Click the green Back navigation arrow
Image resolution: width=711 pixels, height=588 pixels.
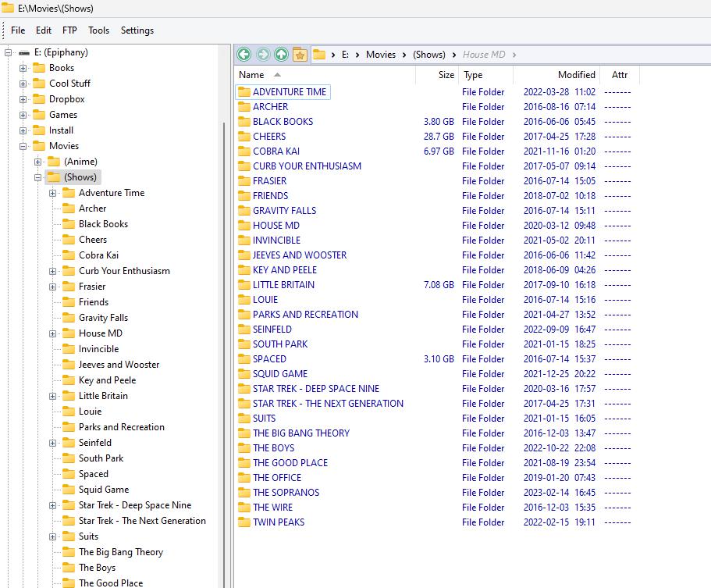[244, 54]
